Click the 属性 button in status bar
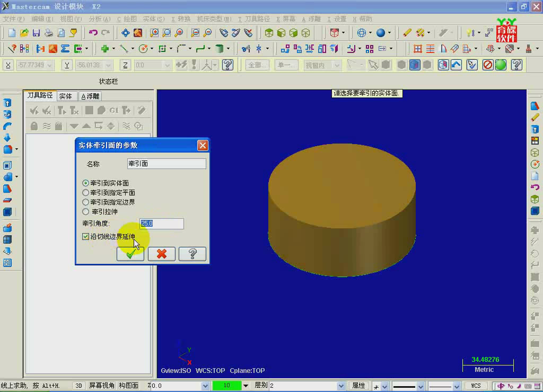Viewport: 543px width, 392px height. point(359,386)
